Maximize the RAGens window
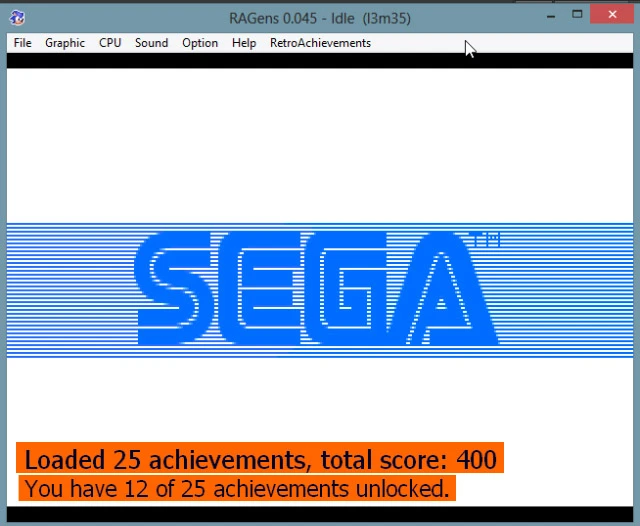640x526 pixels. (577, 15)
